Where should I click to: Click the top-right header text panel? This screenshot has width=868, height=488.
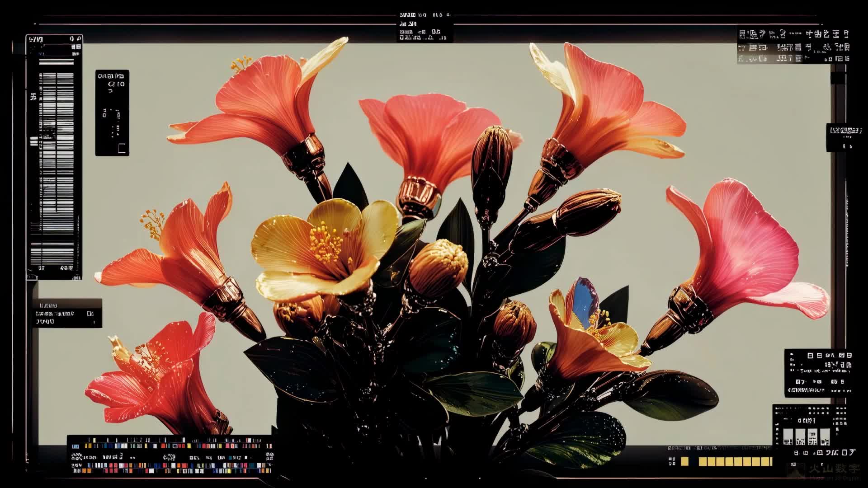pos(793,46)
